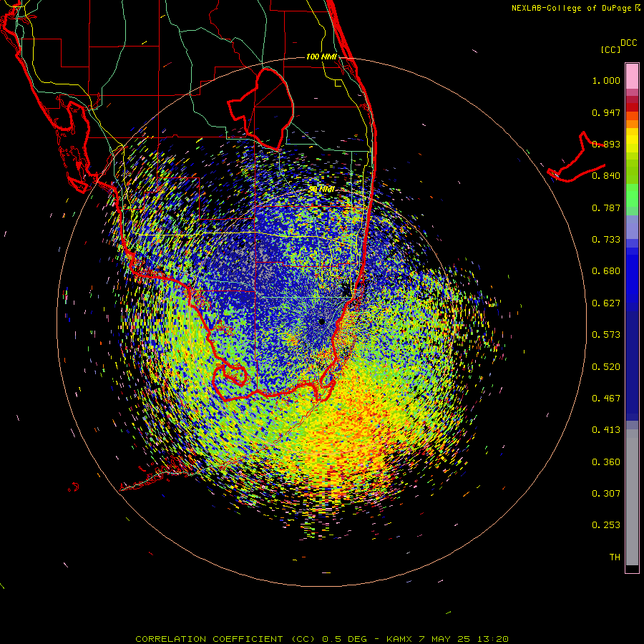Select the 0.520 scale value
This screenshot has width=644, height=644.
tap(606, 367)
